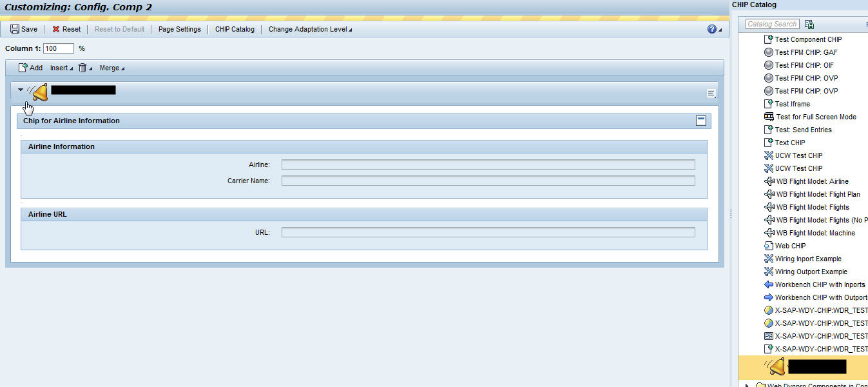Screen dimensions: 868x387
Task: Expand the Web Dynpro Components folder at bottom
Action: click(x=746, y=384)
